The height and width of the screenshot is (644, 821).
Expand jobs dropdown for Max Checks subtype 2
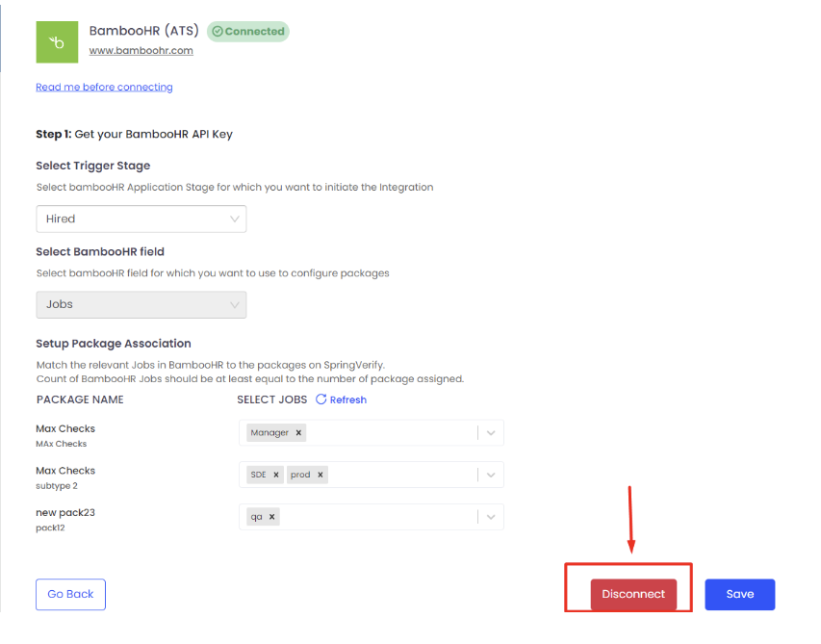click(491, 475)
